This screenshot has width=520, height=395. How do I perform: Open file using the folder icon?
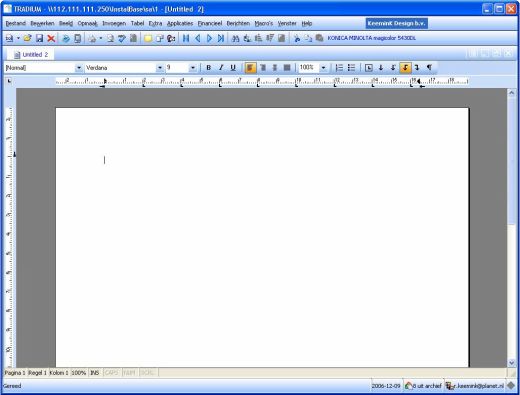27,38
